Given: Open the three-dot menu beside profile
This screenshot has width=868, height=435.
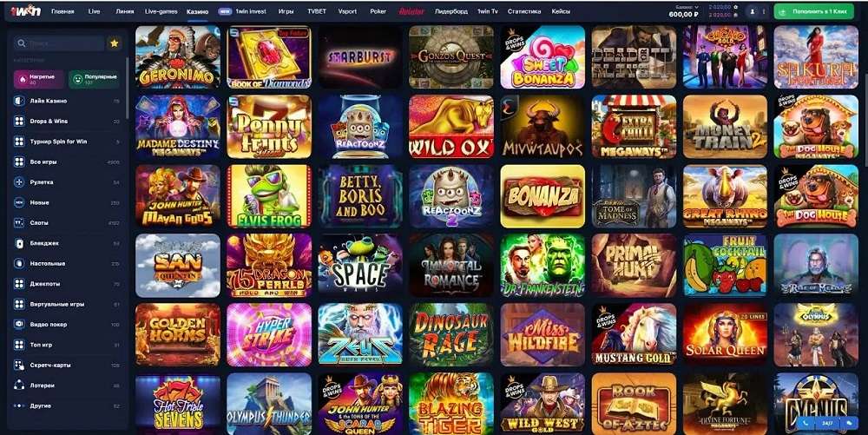Looking at the screenshot, I should (x=764, y=11).
